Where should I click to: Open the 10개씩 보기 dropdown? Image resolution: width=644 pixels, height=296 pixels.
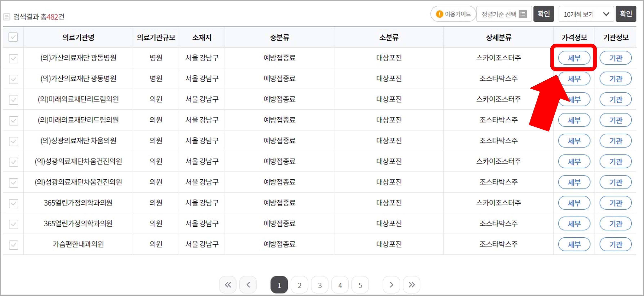tap(586, 14)
